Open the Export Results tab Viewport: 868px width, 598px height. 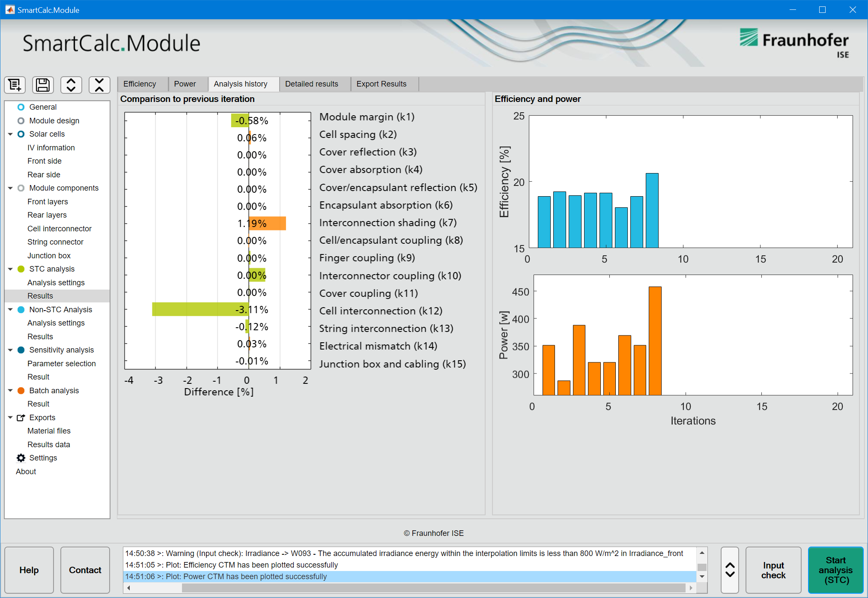(385, 84)
